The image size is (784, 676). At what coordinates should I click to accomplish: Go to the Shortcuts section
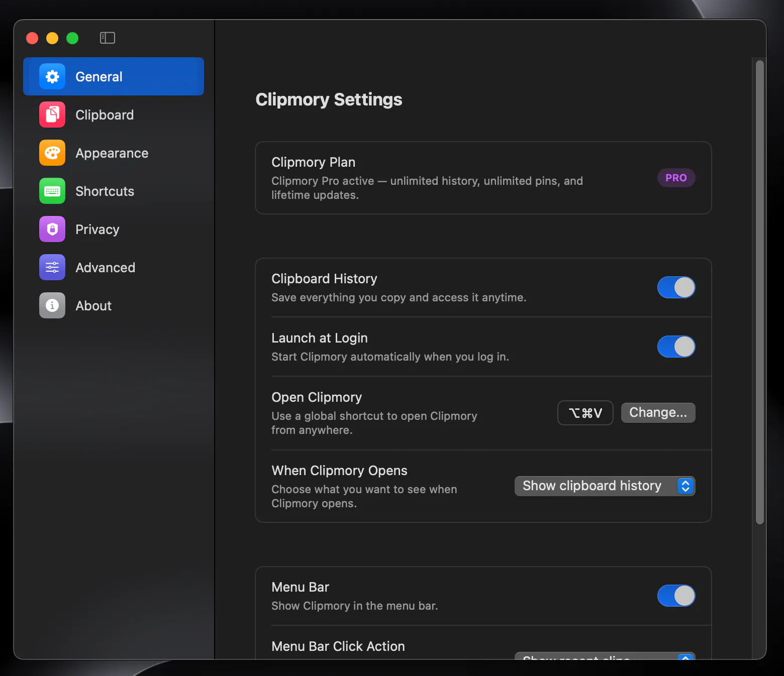point(114,191)
